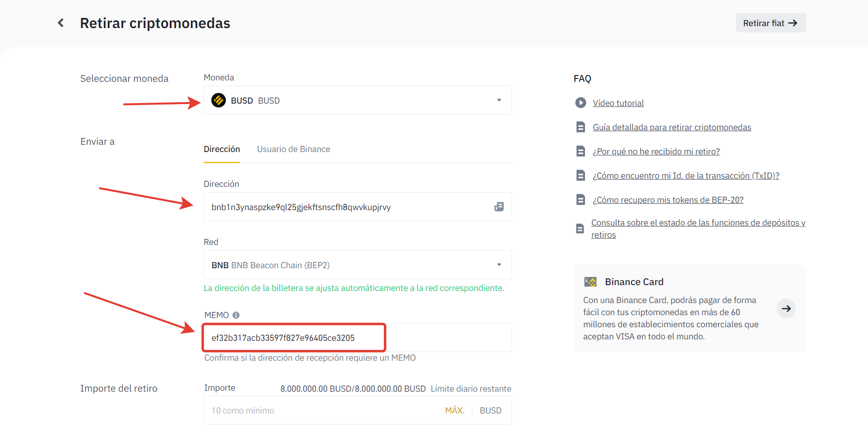
Task: Switch to Usuario de Binance tab
Action: [x=294, y=149]
